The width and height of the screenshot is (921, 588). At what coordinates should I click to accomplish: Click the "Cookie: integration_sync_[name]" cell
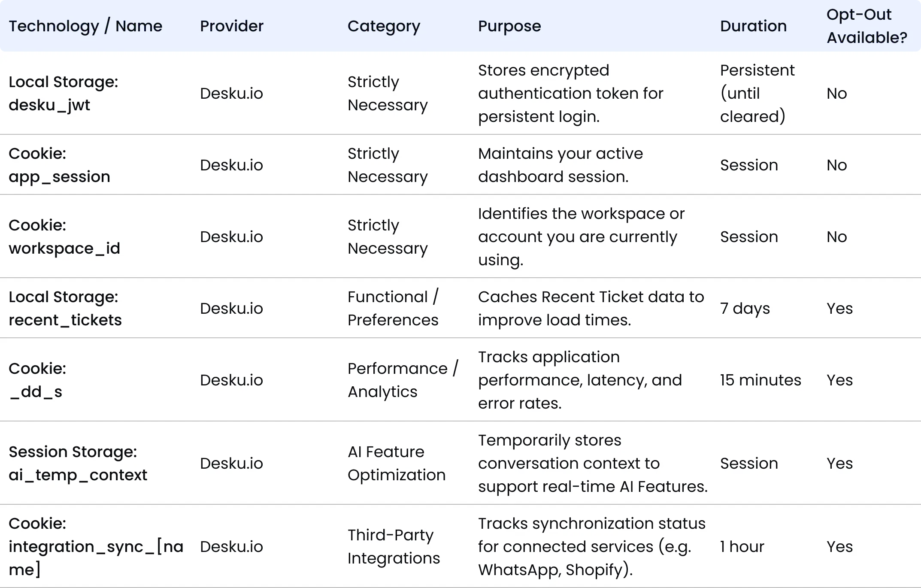point(96,547)
